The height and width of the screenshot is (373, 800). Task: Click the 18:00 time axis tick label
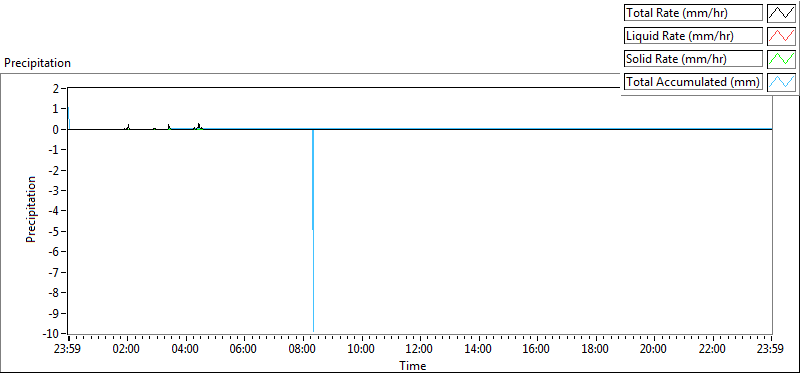click(x=595, y=350)
